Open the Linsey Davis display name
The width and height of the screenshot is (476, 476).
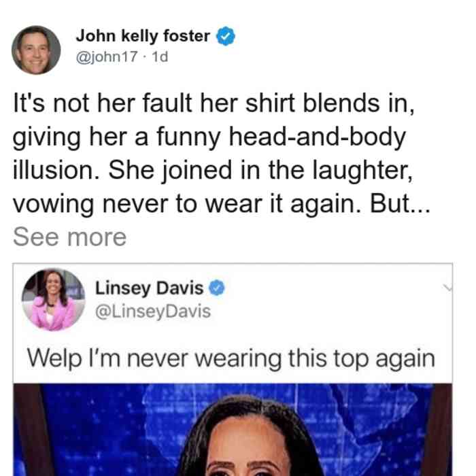tap(149, 288)
